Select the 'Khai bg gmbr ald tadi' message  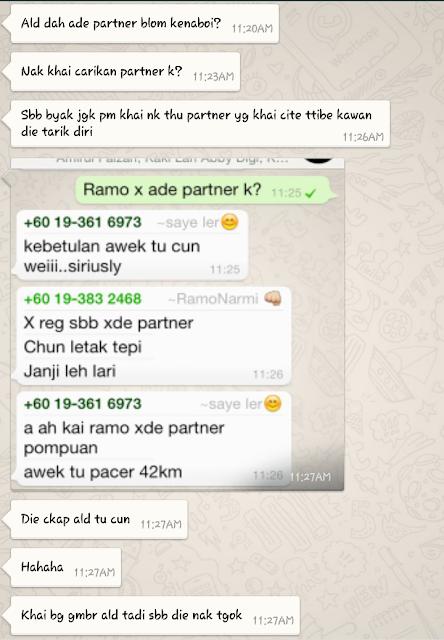155,616
